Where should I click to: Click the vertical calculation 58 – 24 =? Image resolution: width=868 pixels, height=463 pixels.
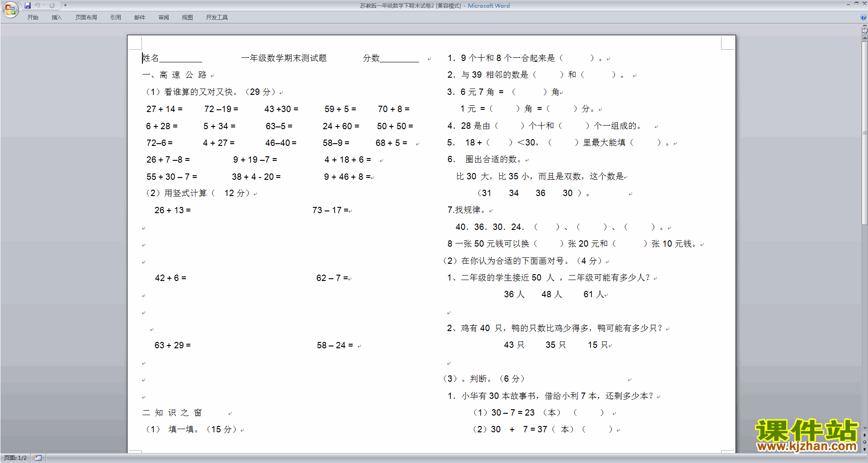[x=335, y=345]
